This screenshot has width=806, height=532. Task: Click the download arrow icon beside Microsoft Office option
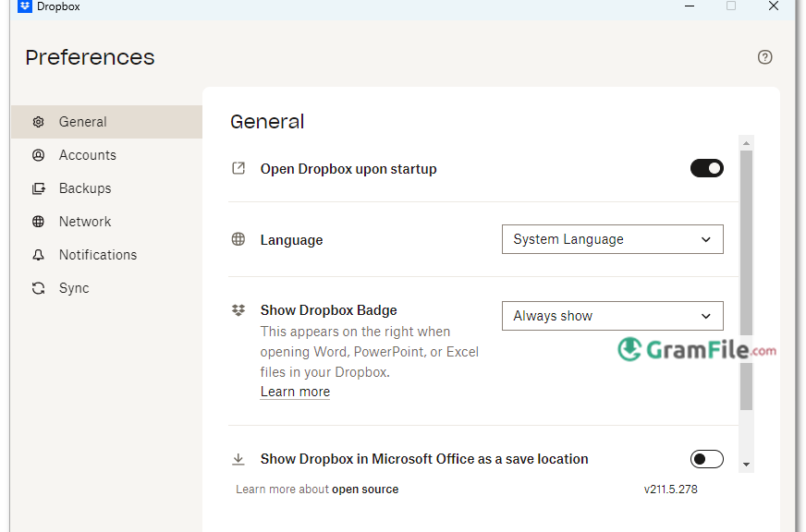[x=238, y=458]
